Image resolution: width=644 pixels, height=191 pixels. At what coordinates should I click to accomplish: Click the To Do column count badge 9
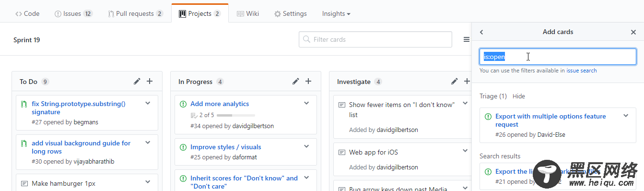[45, 82]
